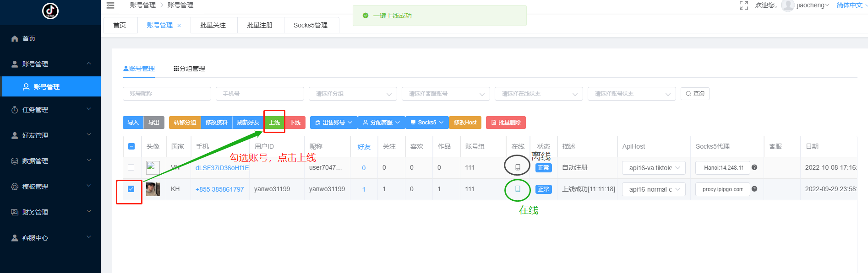Click help icon beside Hanoi Socks5 proxy
Screen dimensions: 868x273
754,167
